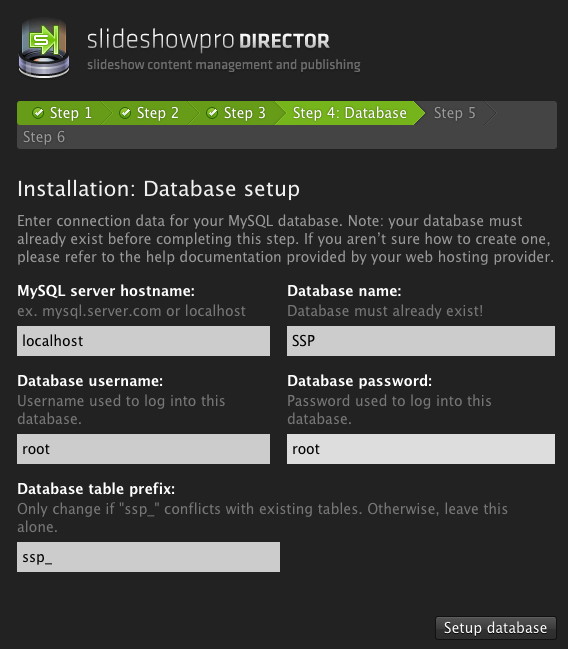Click the 'Enter connection data' instruction paragraph

[286, 239]
